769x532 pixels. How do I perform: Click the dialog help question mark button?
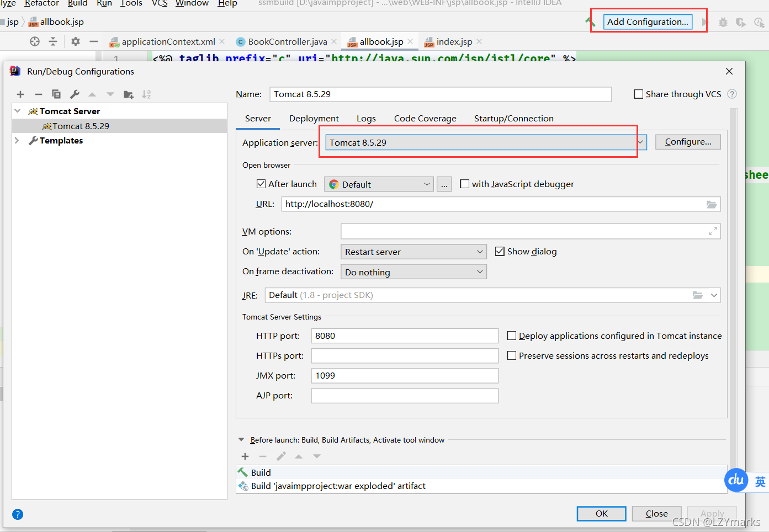coord(18,514)
